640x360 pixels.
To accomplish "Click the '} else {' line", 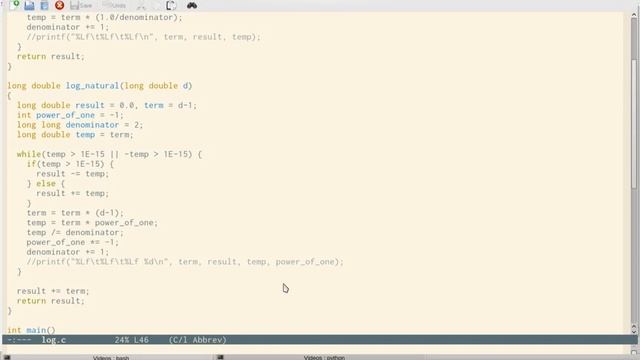I will [x=46, y=184].
